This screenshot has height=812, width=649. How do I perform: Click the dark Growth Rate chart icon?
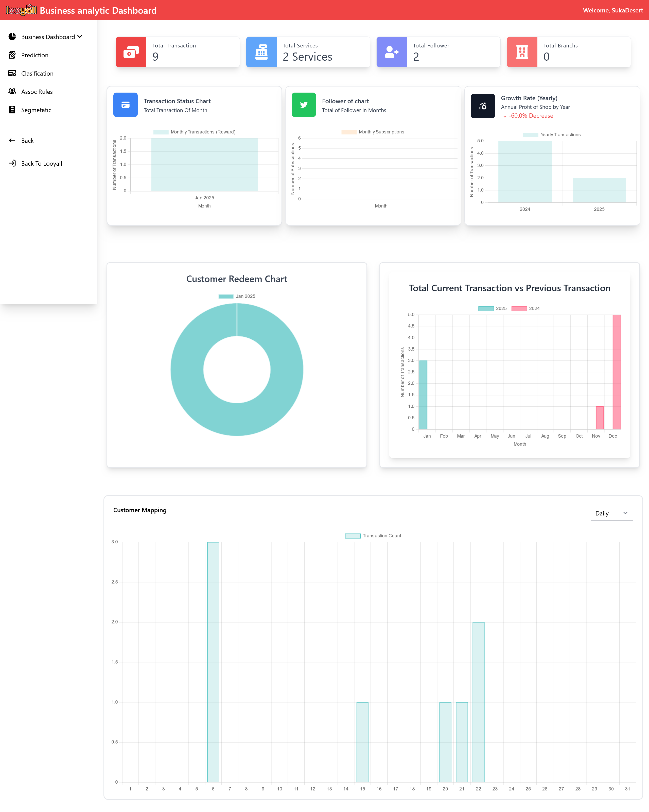point(483,106)
